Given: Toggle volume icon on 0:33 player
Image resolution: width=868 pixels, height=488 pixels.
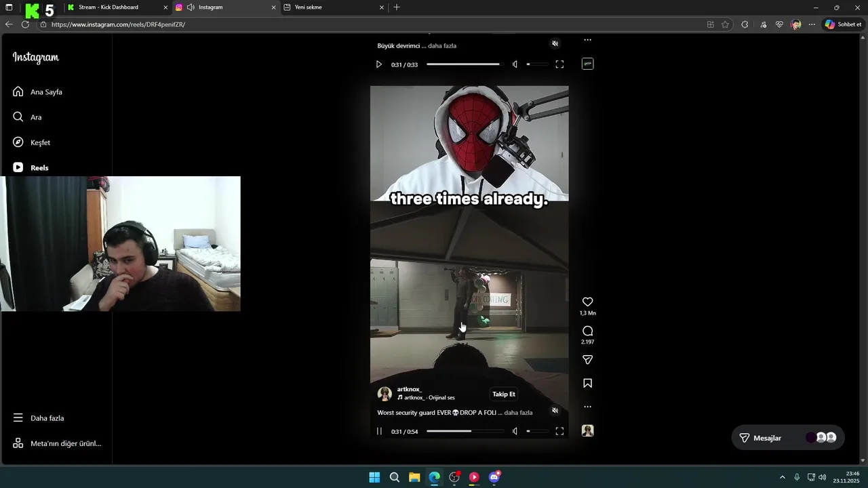Looking at the screenshot, I should (515, 64).
